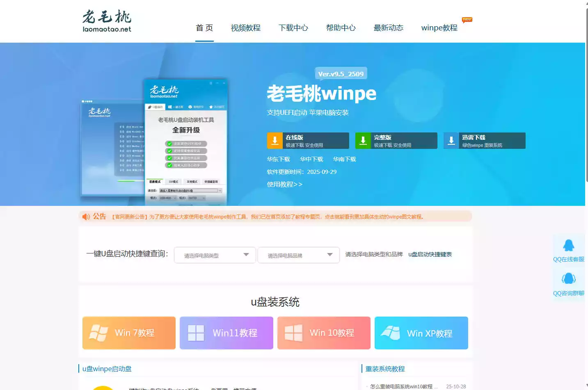Choose the 华中下载 mirror link

click(311, 159)
